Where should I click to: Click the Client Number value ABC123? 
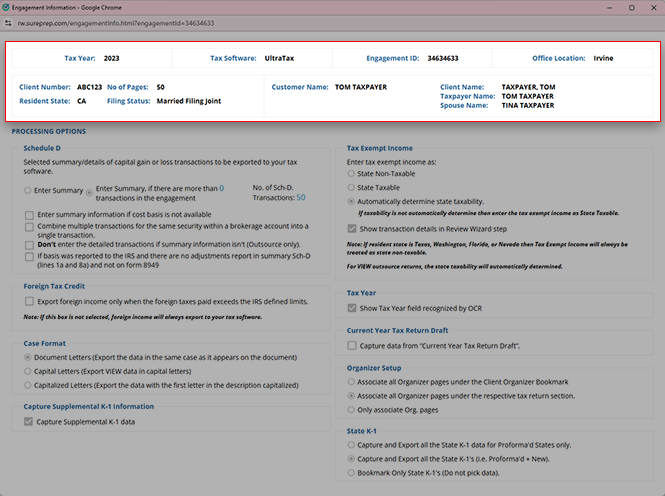click(x=89, y=87)
